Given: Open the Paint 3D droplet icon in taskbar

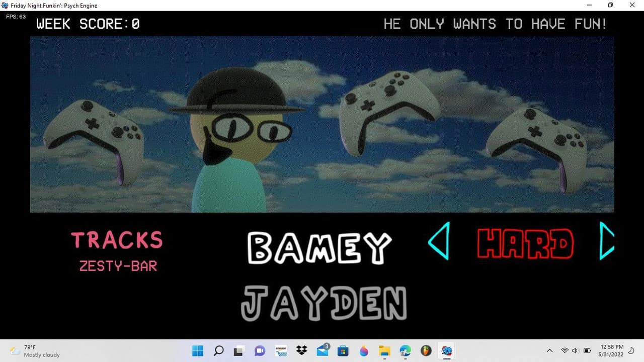Looking at the screenshot, I should coord(364,350).
